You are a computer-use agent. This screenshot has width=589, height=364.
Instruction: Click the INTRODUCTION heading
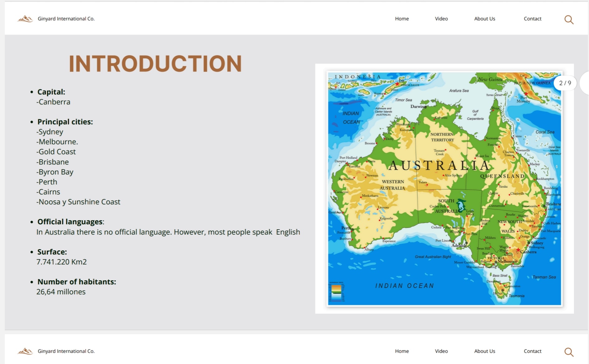155,64
